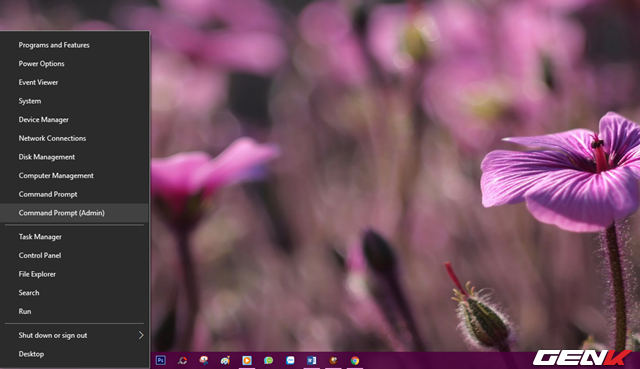Open the green chat bubble taskbar icon
Image resolution: width=640 pixels, height=369 pixels.
(268, 360)
